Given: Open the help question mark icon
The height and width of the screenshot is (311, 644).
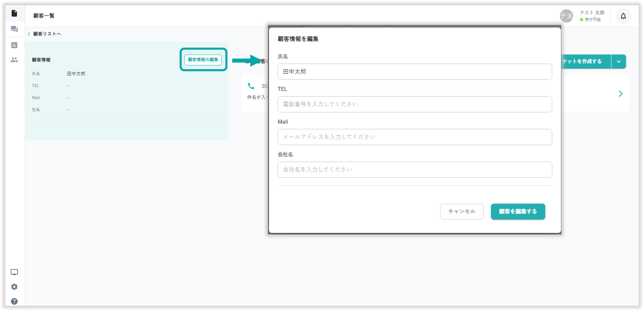Looking at the screenshot, I should pos(14,301).
